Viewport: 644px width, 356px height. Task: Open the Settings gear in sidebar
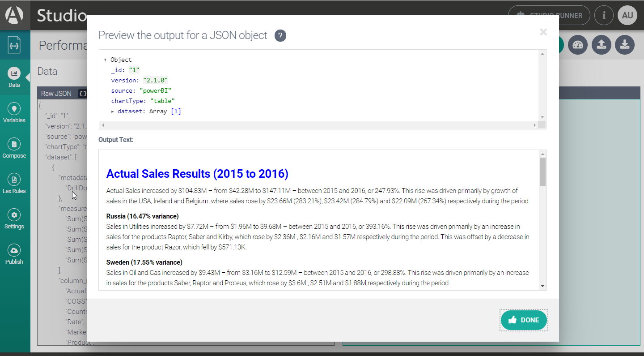(14, 219)
